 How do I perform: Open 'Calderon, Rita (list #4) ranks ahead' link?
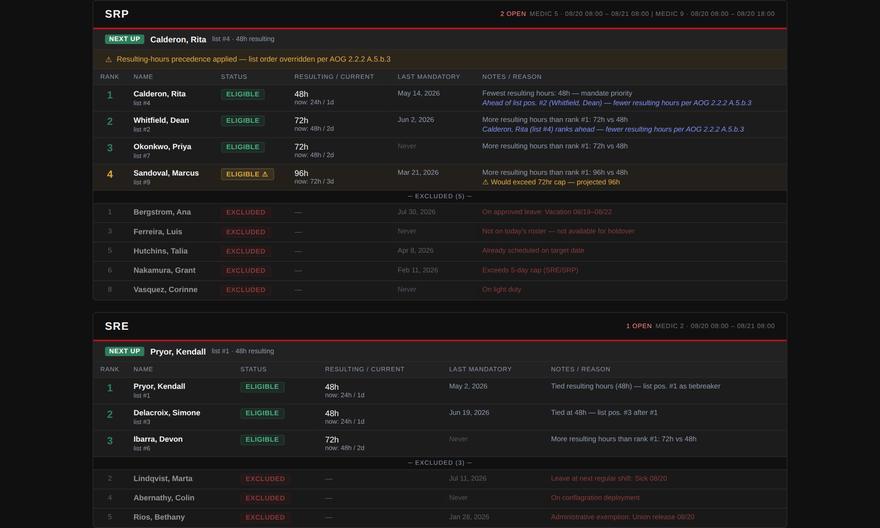pos(613,130)
